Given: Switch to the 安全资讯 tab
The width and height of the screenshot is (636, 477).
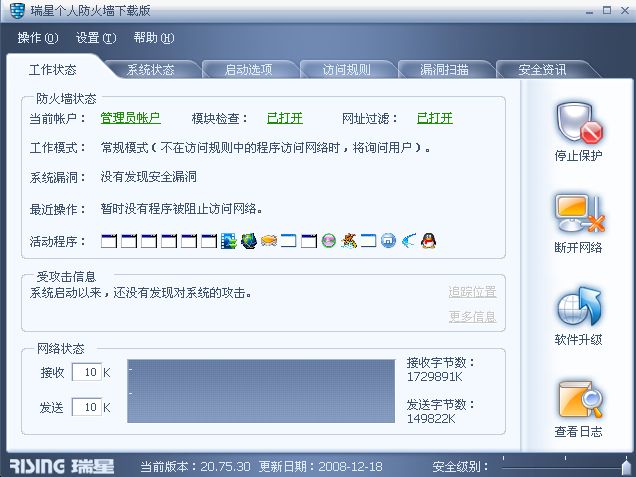Looking at the screenshot, I should (542, 70).
